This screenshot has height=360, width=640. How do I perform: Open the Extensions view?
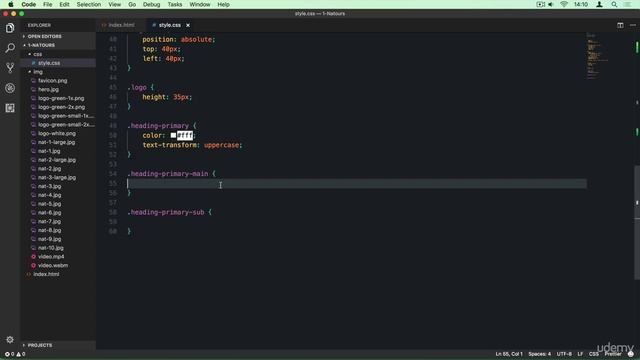coord(10,108)
